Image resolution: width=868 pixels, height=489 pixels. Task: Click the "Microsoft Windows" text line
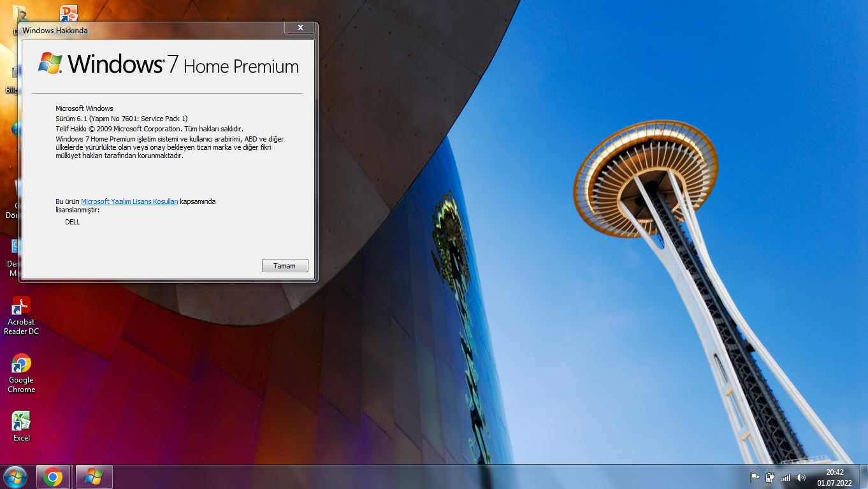[x=84, y=108]
